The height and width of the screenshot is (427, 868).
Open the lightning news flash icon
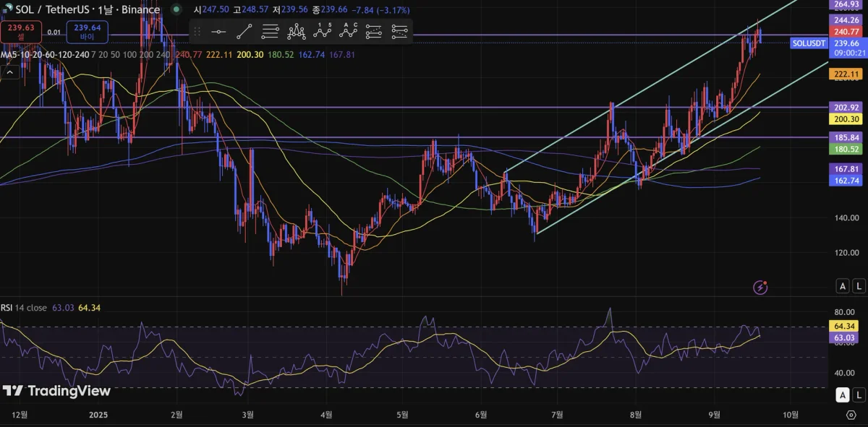pyautogui.click(x=760, y=287)
